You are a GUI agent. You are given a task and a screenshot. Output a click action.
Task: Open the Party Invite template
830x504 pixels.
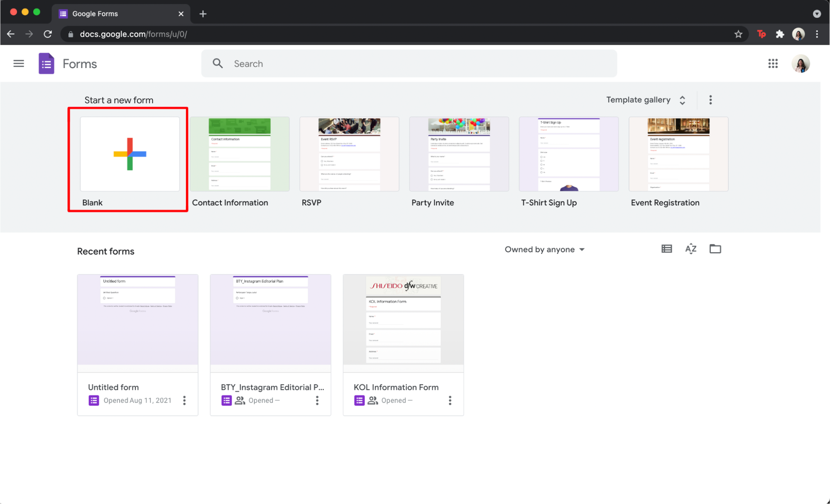(459, 154)
